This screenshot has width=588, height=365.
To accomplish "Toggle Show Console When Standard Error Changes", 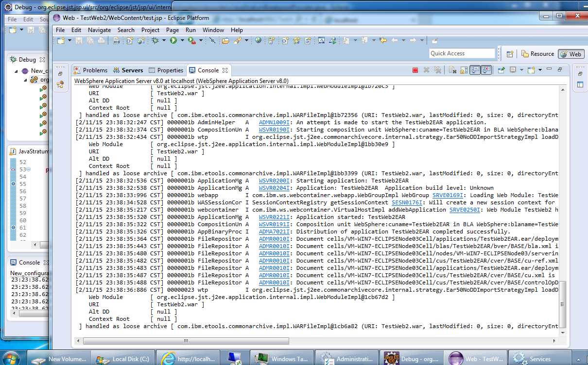I will click(x=486, y=70).
